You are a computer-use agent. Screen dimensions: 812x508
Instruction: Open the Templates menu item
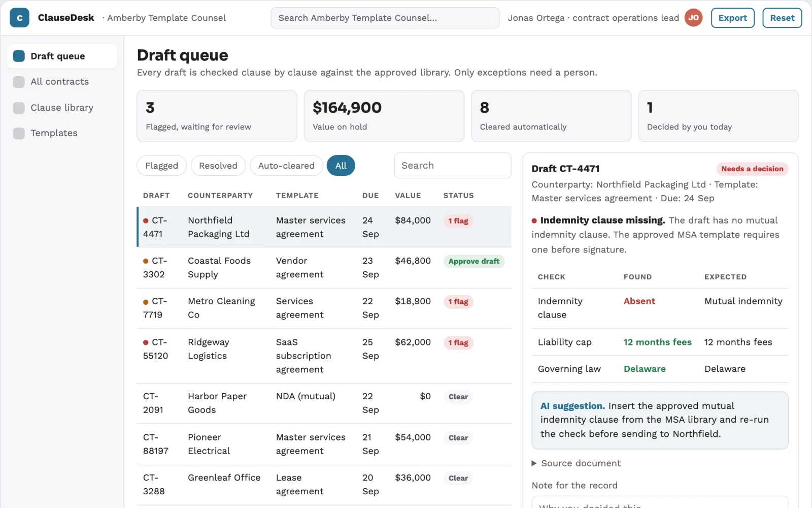click(x=62, y=133)
